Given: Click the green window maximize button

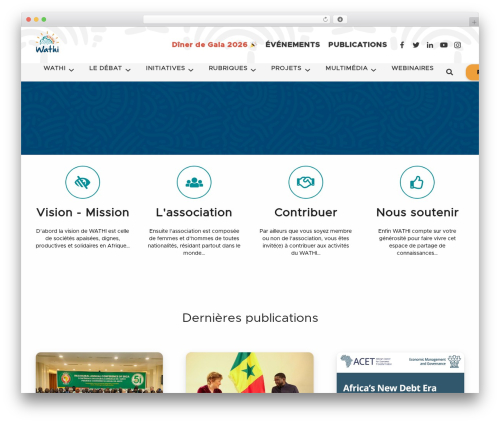Looking at the screenshot, I should pyautogui.click(x=44, y=20).
